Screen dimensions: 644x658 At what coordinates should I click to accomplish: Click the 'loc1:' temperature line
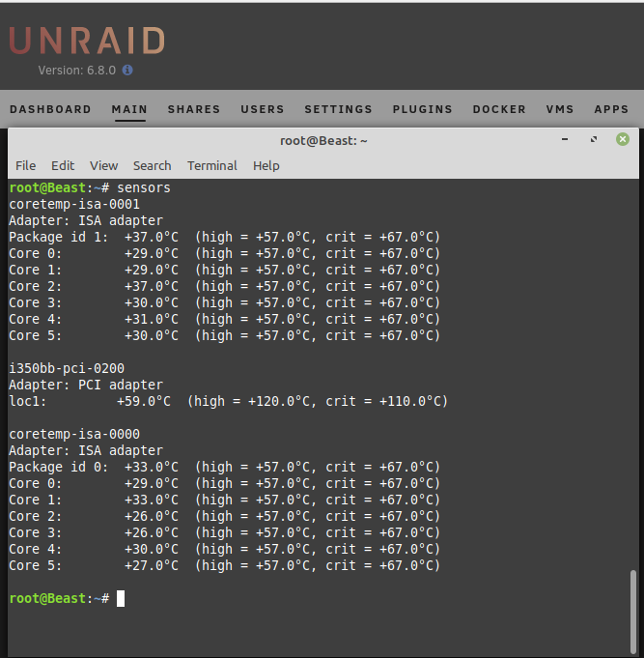[229, 401]
